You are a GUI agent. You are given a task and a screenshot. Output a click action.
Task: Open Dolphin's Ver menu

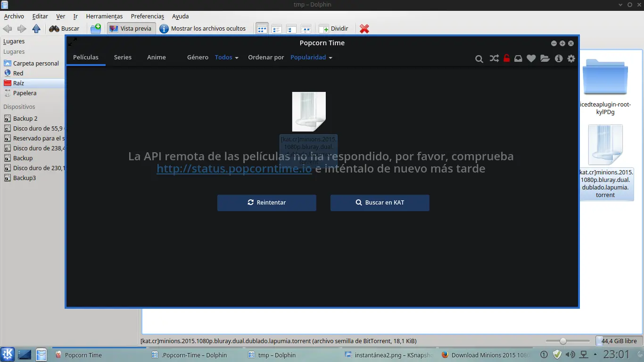(61, 16)
